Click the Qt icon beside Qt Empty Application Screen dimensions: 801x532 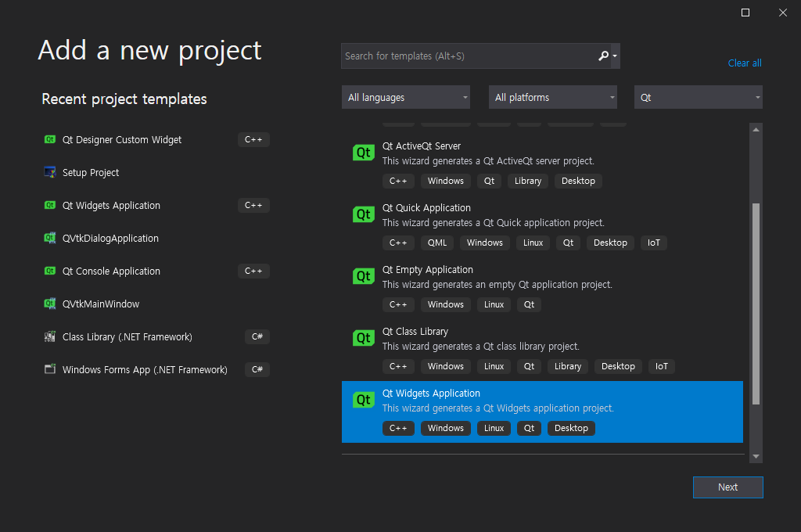point(363,276)
